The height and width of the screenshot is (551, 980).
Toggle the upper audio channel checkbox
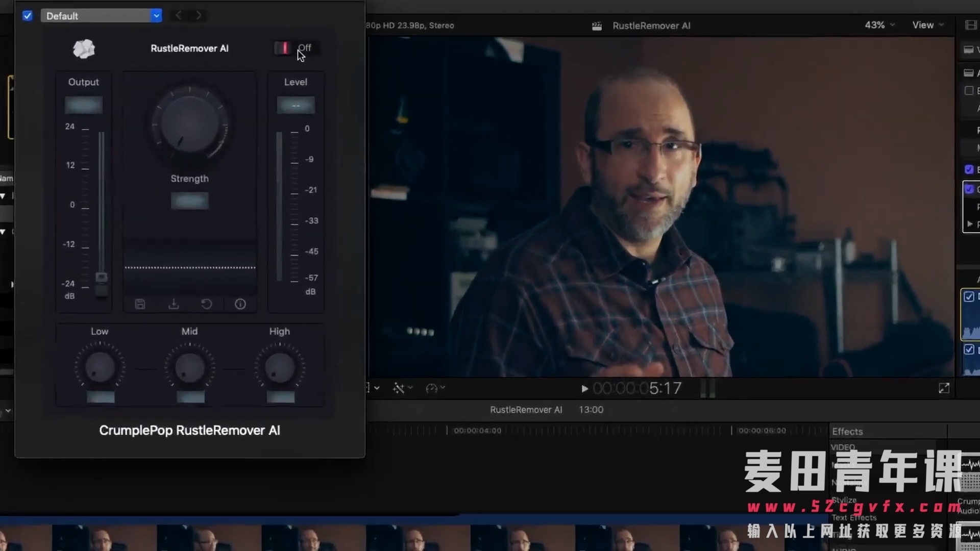pyautogui.click(x=969, y=297)
